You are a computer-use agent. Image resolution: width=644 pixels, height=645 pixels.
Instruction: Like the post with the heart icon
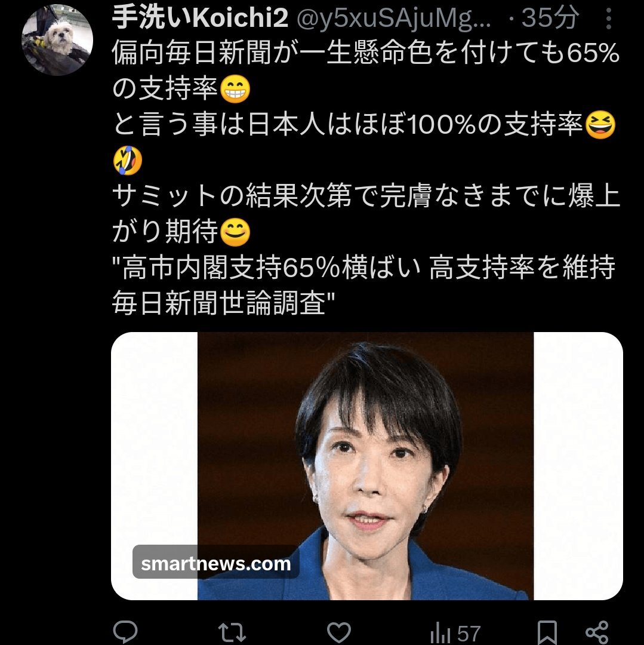pos(338,632)
